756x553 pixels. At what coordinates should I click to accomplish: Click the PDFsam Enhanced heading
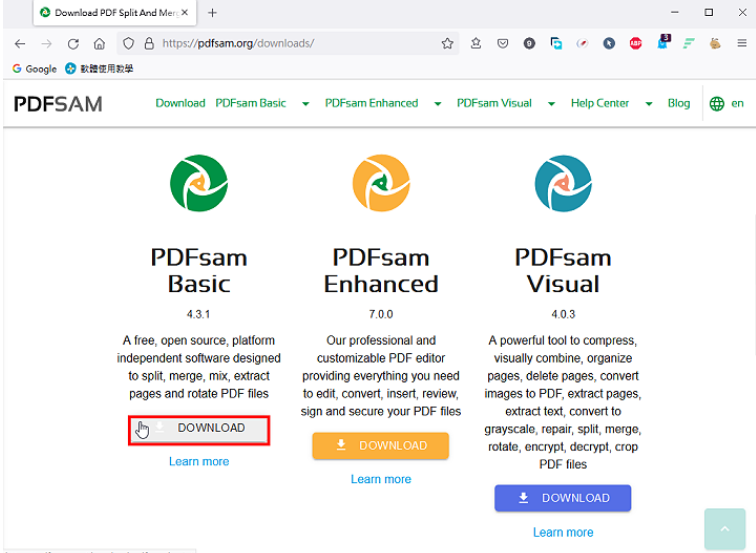pyautogui.click(x=381, y=270)
